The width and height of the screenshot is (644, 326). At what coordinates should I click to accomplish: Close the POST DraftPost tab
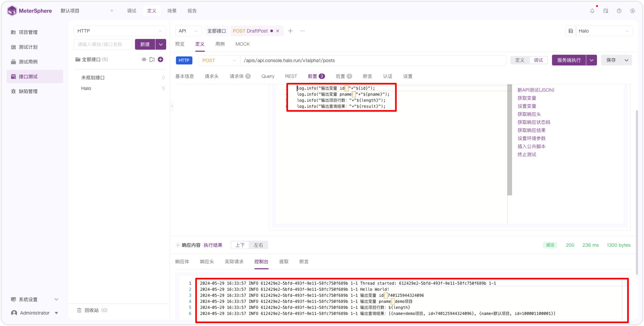click(x=278, y=31)
